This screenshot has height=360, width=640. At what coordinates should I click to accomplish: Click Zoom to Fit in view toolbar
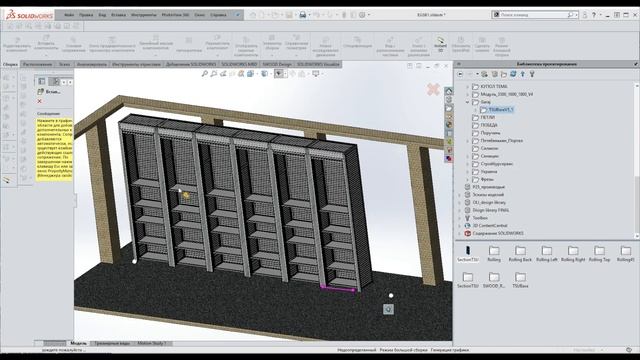point(205,73)
